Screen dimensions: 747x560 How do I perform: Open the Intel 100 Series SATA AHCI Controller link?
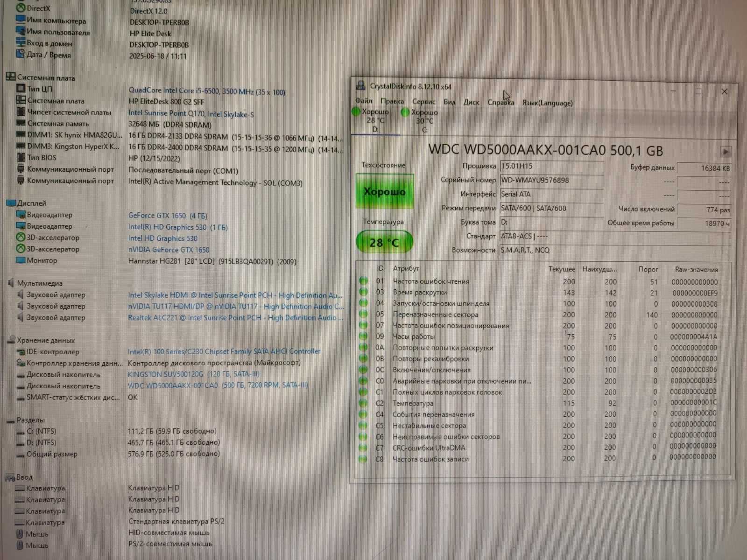pos(224,351)
